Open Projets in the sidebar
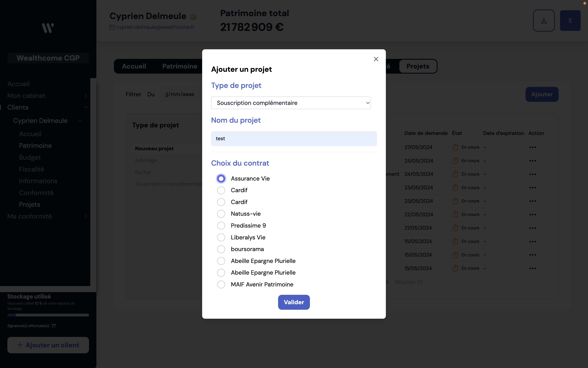 (29, 204)
